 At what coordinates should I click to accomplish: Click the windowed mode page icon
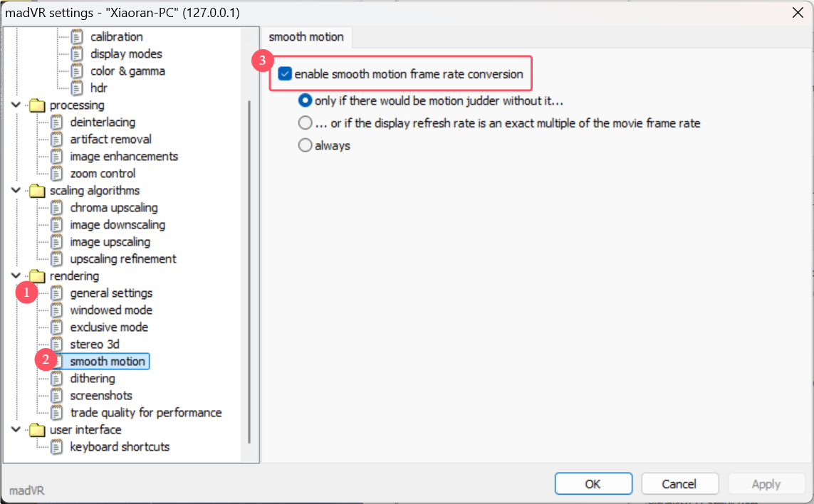tap(57, 310)
